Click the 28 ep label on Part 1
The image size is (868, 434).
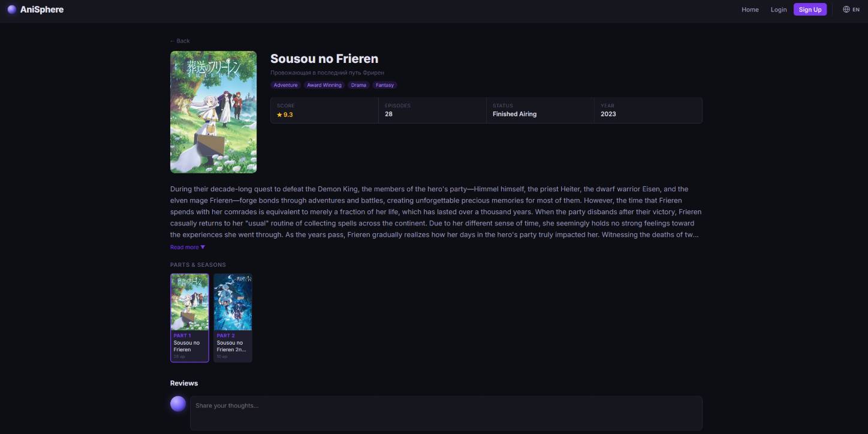[179, 357]
